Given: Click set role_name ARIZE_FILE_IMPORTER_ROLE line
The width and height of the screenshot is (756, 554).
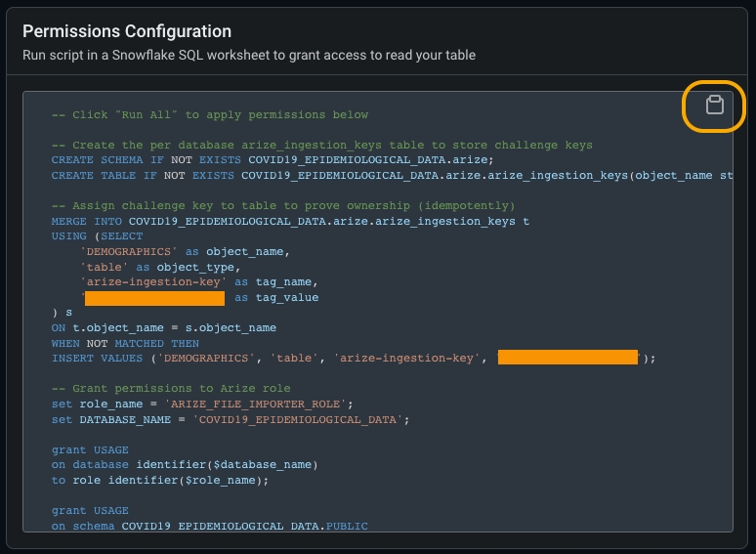Looking at the screenshot, I should point(202,404).
